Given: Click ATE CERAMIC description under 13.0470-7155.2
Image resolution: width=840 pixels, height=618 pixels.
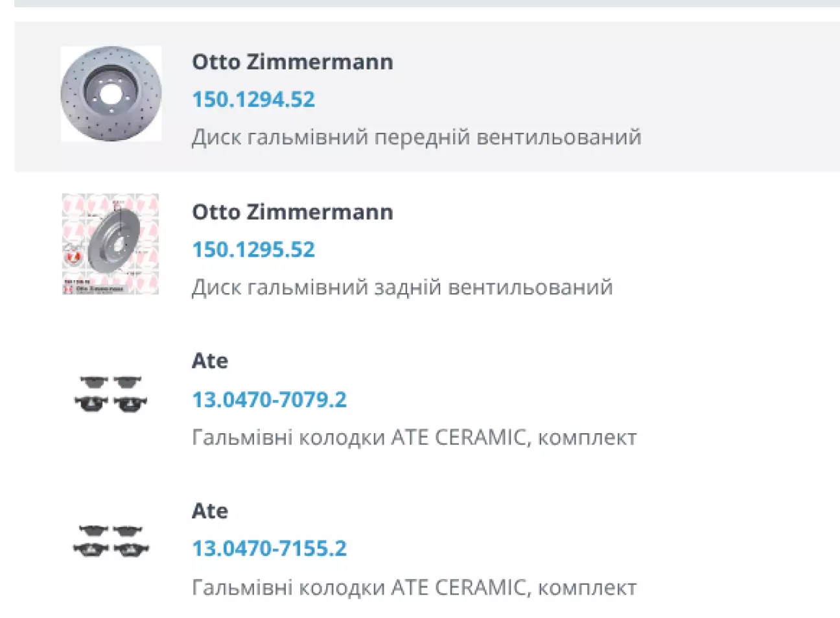Looking at the screenshot, I should click(414, 588).
